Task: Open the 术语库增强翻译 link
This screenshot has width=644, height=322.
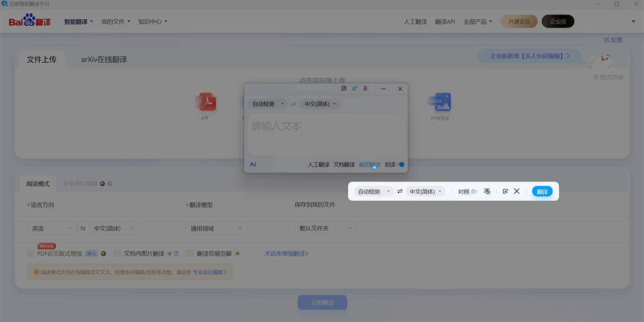Action: 287,253
